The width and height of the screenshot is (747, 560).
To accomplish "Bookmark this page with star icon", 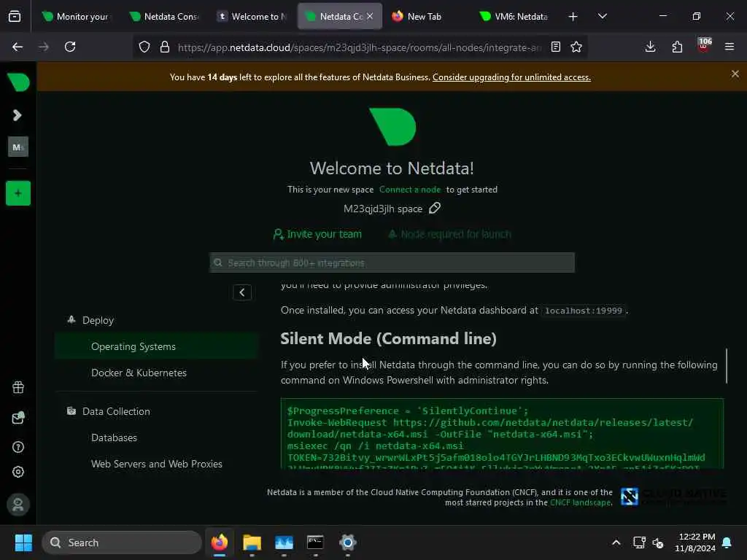I will point(576,47).
